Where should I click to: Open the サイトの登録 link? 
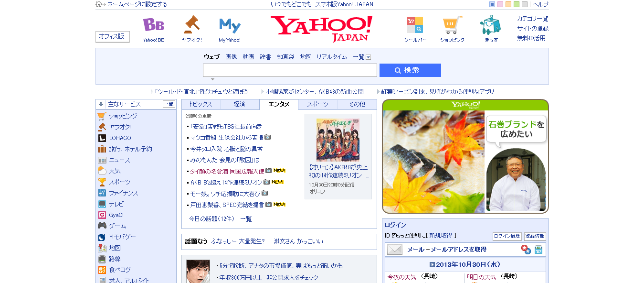click(x=533, y=28)
